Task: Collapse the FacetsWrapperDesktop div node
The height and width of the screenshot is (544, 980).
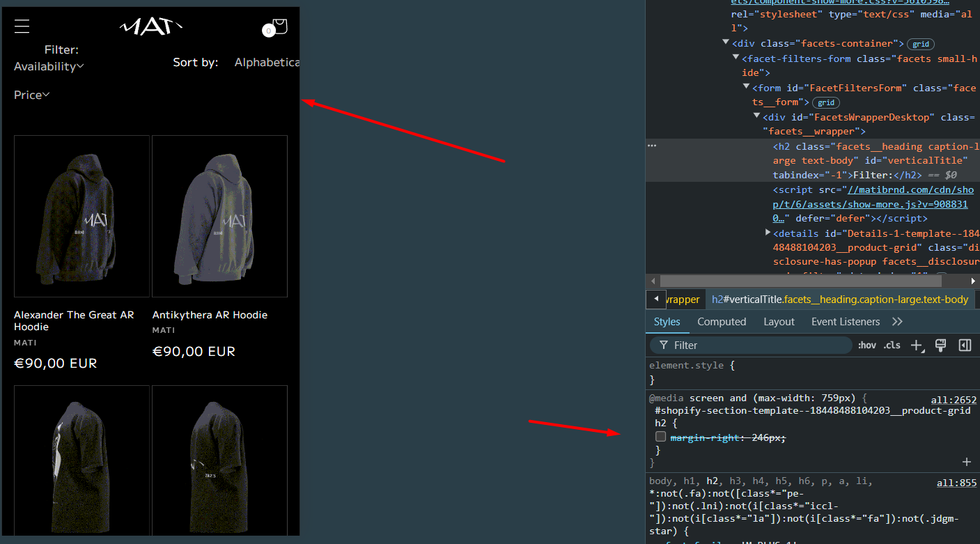Action: click(x=757, y=116)
